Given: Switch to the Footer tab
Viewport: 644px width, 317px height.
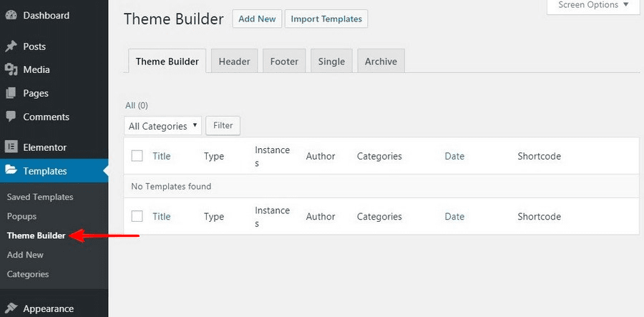Looking at the screenshot, I should point(284,62).
